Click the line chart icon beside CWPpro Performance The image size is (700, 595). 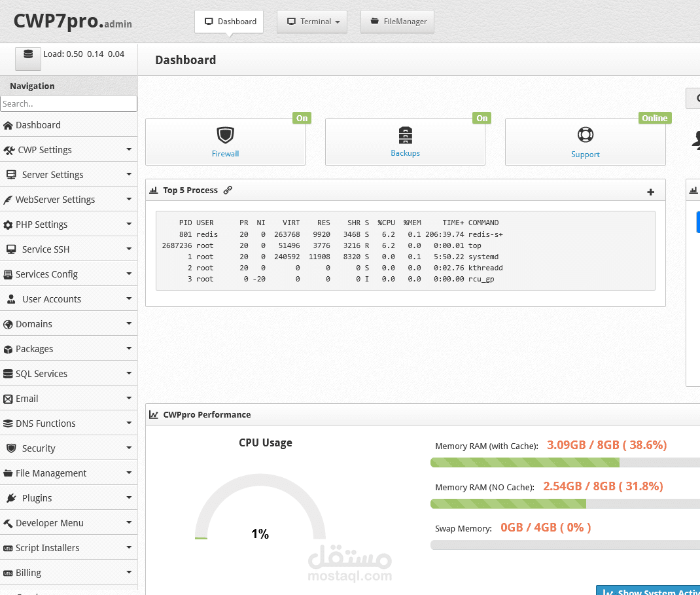click(x=154, y=414)
